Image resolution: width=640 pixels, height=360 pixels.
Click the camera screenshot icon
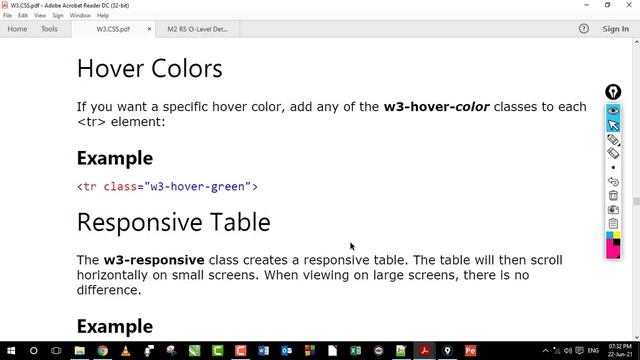point(613,209)
